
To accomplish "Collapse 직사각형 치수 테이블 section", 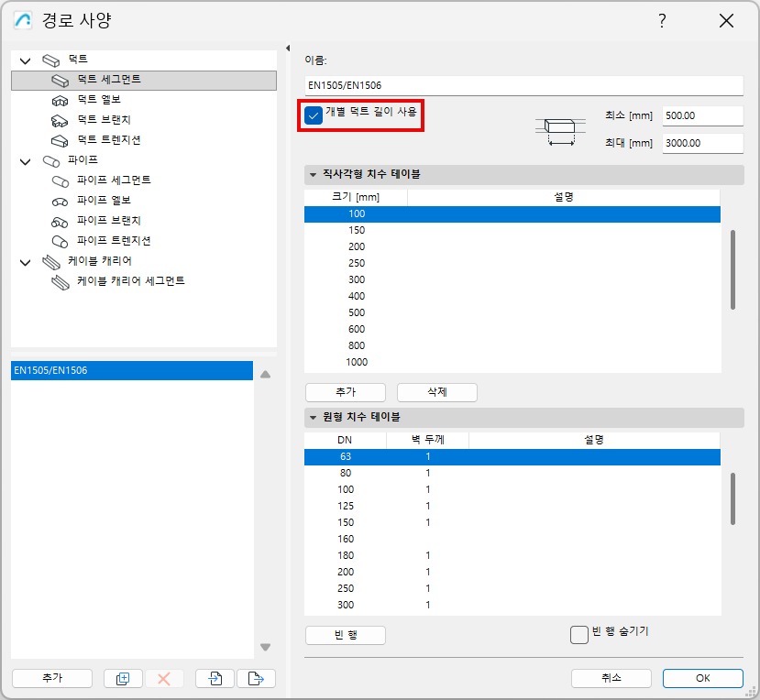I will (314, 175).
